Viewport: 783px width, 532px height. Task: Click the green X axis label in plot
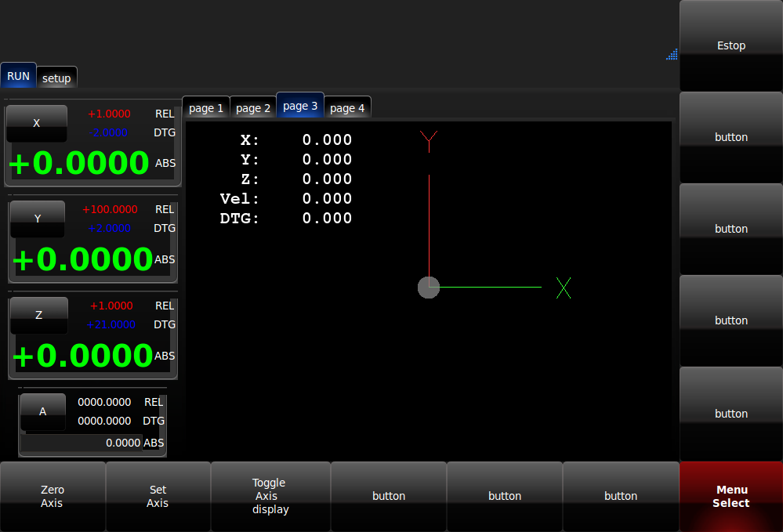(564, 288)
